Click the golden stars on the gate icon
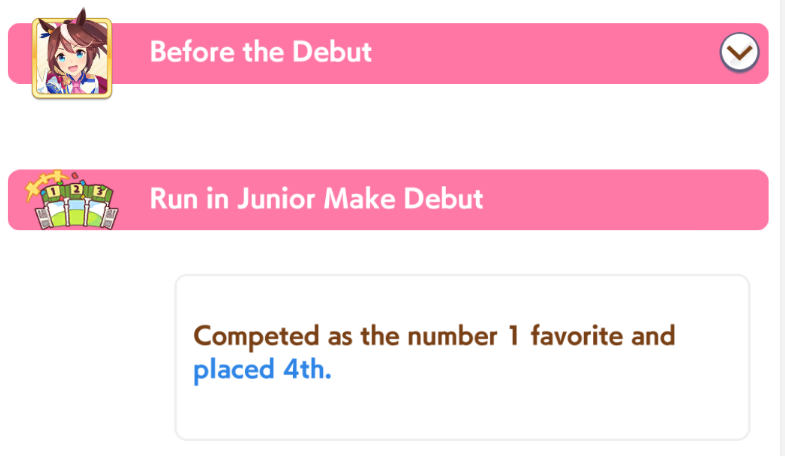Image resolution: width=785 pixels, height=456 pixels. pos(46,182)
